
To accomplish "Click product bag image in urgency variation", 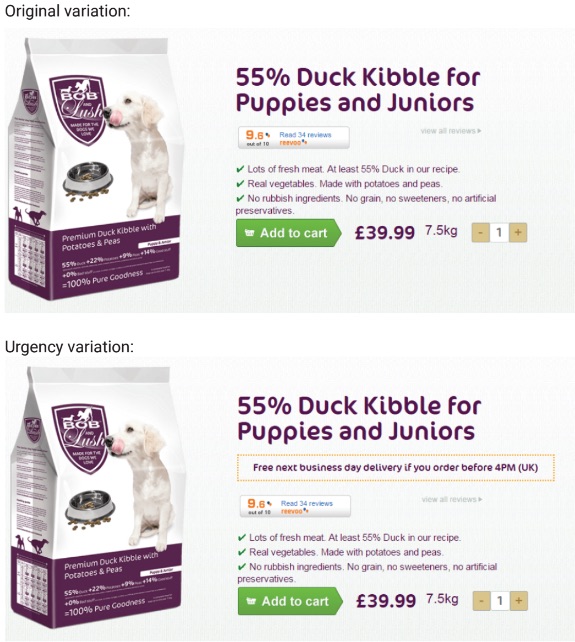I will [x=96, y=497].
